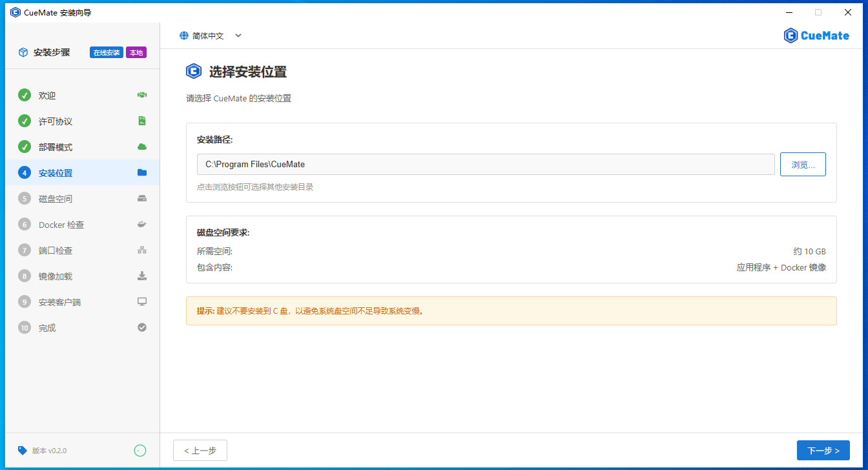Click the 上一步 back button
The height and width of the screenshot is (470, 868).
[x=200, y=451]
